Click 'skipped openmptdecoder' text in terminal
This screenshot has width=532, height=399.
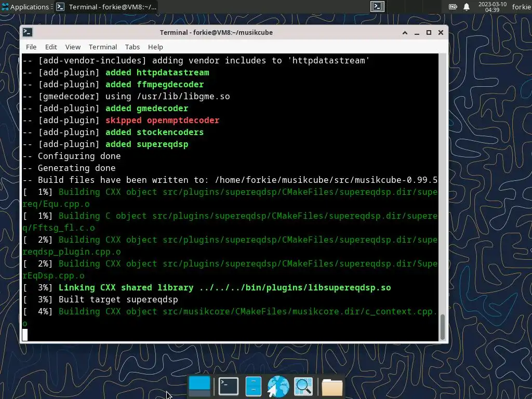(162, 120)
